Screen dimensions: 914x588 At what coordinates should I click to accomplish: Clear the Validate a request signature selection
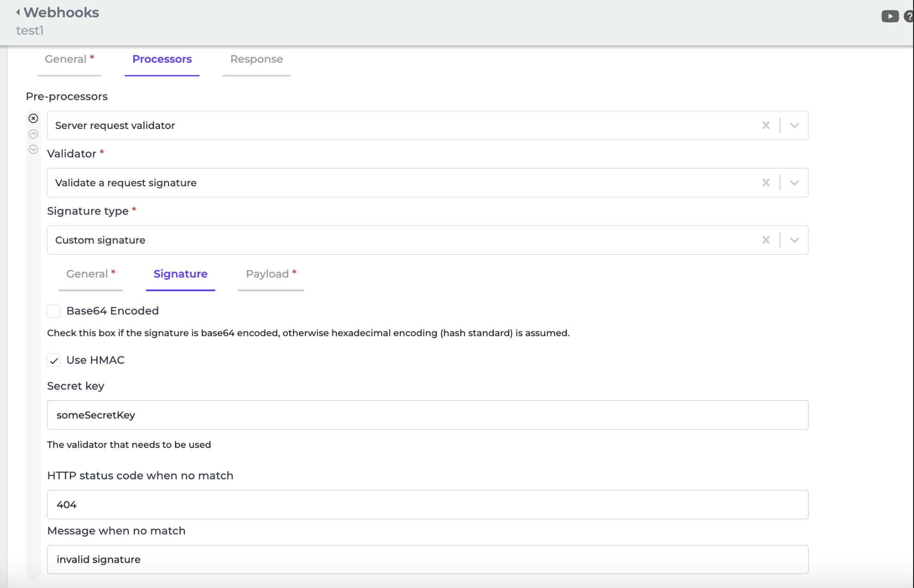(x=766, y=183)
